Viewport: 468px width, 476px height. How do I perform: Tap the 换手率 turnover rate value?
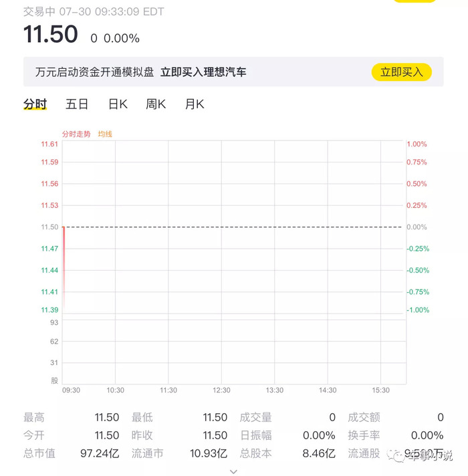coord(427,435)
